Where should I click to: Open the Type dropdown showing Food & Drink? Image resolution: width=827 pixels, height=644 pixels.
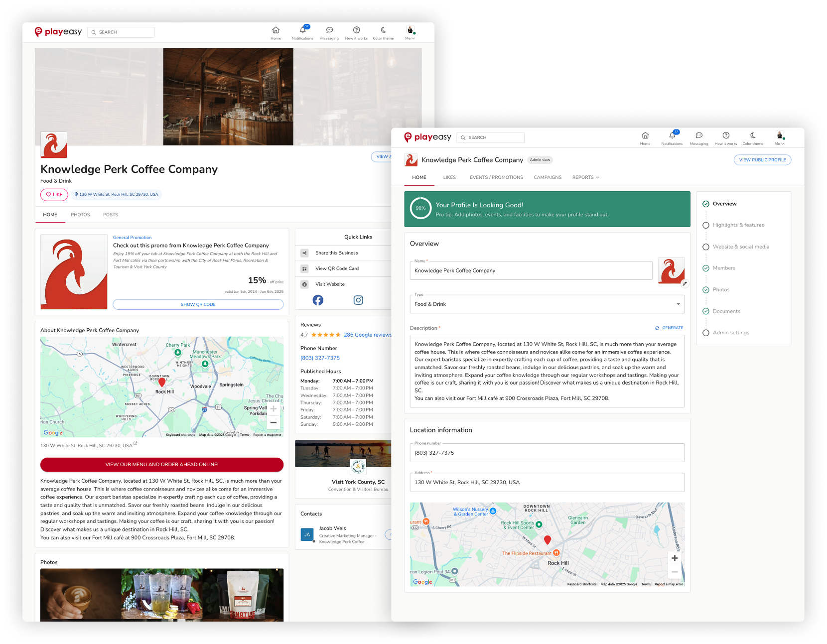click(x=547, y=304)
